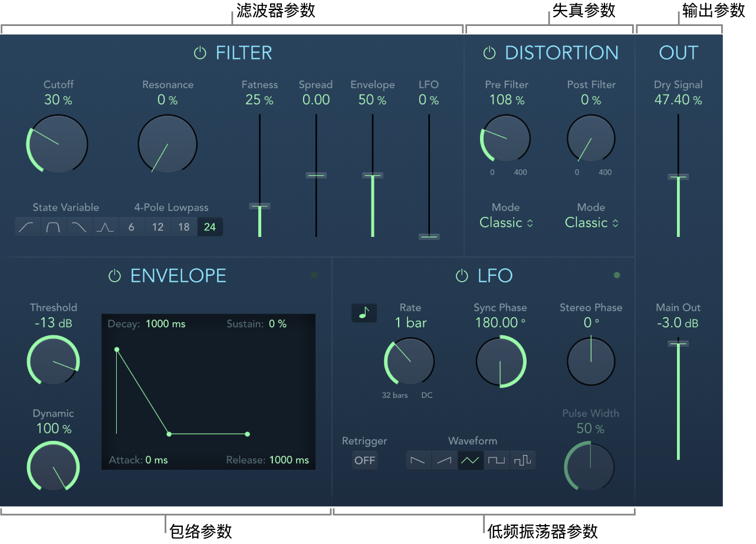Toggle the DISTORTION section power button
756x544 pixels.
[489, 53]
